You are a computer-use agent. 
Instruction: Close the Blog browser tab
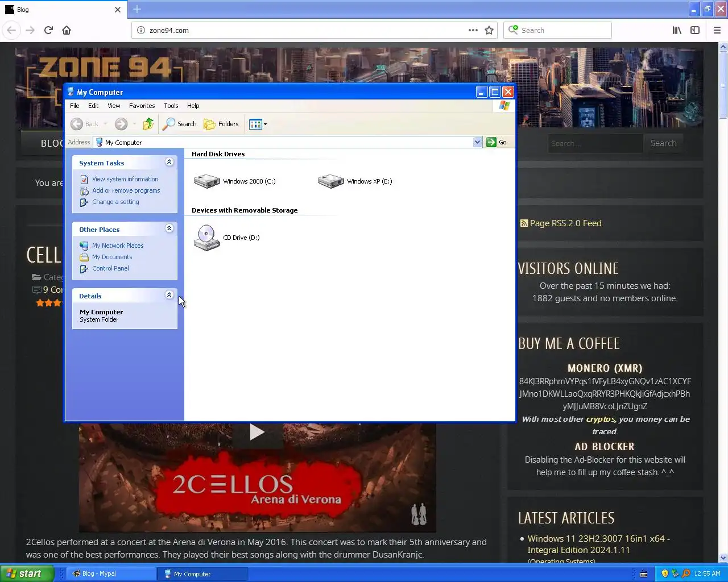coord(118,10)
